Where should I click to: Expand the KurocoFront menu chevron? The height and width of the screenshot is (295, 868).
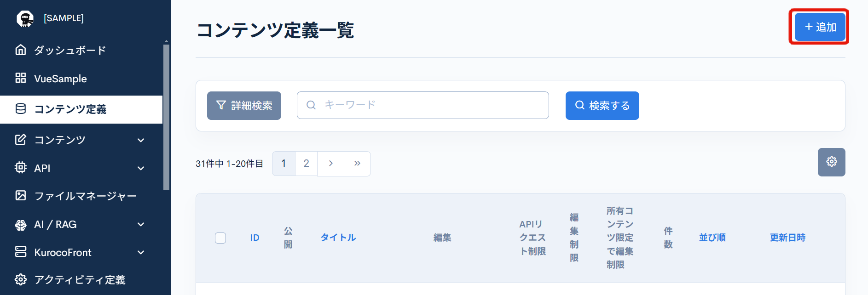coord(141,252)
